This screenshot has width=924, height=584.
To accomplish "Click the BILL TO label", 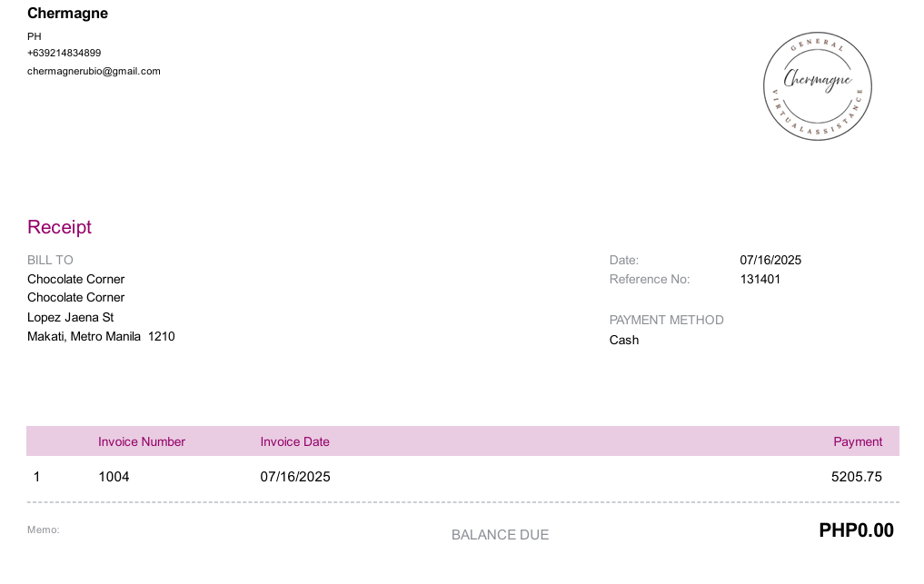I will coord(50,260).
